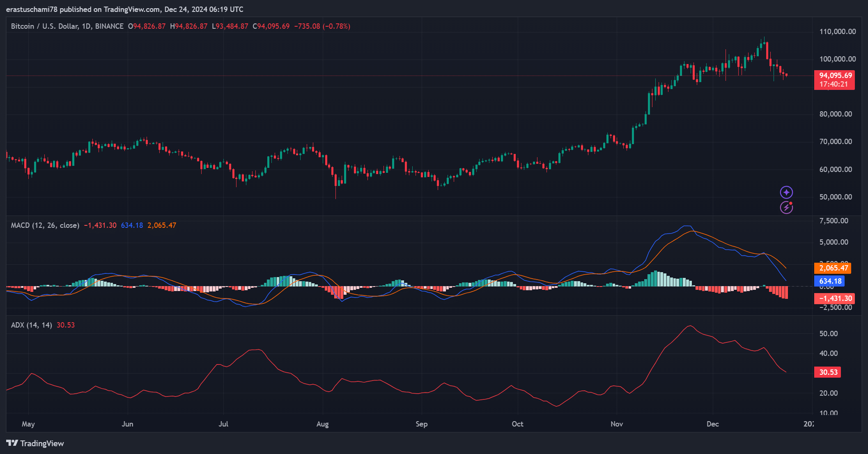
Task: Click the 80,000.00 price axis label
Action: (x=836, y=114)
